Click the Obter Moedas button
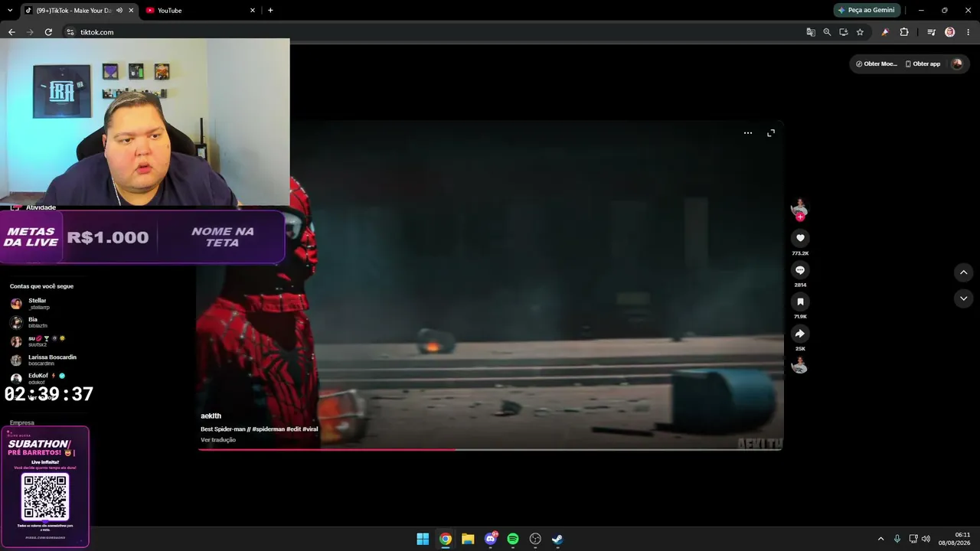Image resolution: width=980 pixels, height=551 pixels. pos(876,64)
